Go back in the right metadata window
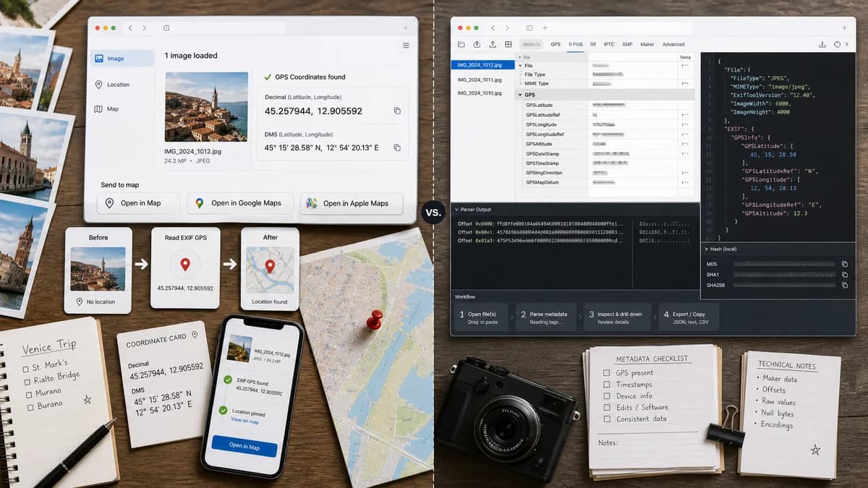868x488 pixels. click(x=493, y=27)
